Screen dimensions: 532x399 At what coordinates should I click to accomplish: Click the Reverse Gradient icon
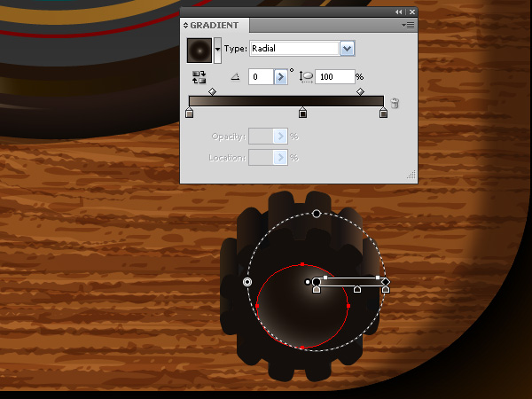(x=199, y=77)
